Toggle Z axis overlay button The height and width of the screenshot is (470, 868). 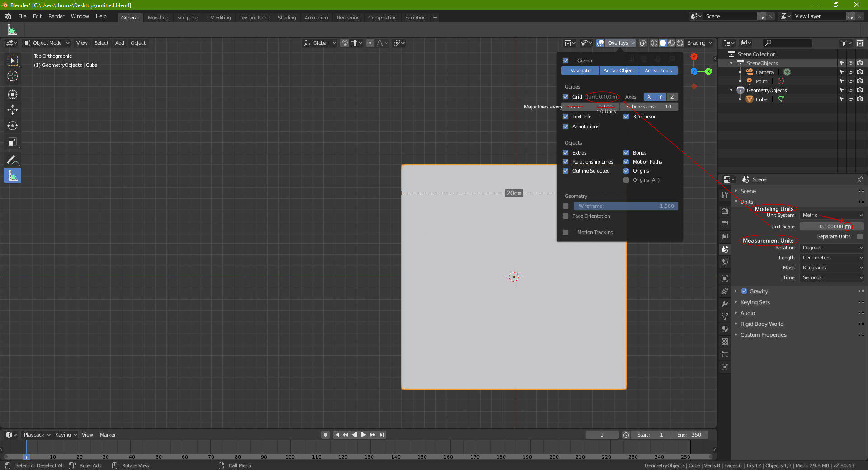[672, 97]
